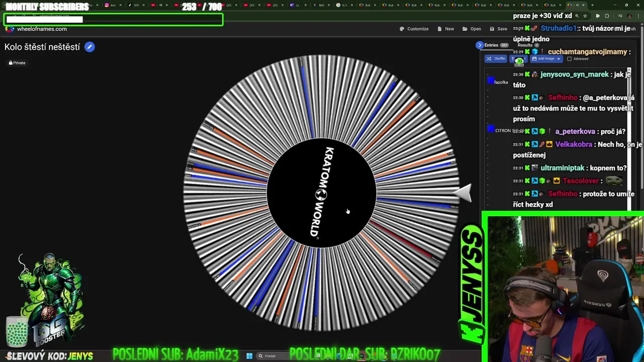Switch to the Instagram browser tab
The width and height of the screenshot is (644, 362).
[113, 5]
